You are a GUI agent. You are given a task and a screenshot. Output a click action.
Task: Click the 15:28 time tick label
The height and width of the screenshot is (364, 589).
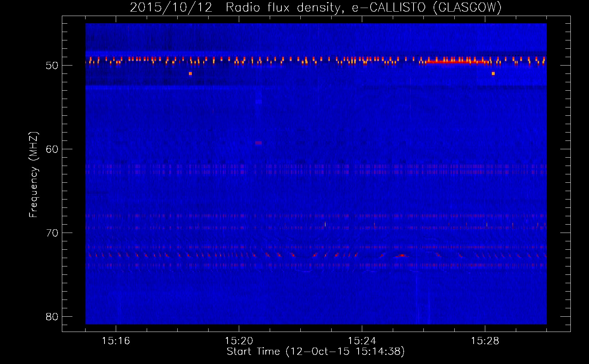[485, 341]
